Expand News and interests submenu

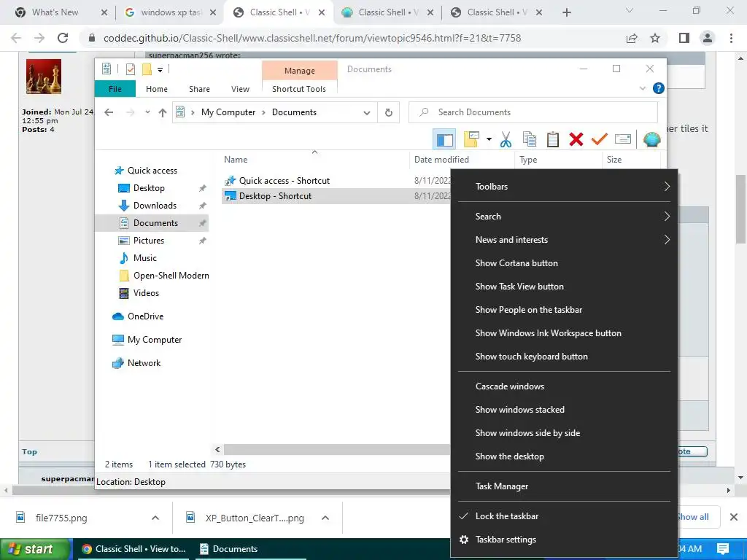coord(564,240)
